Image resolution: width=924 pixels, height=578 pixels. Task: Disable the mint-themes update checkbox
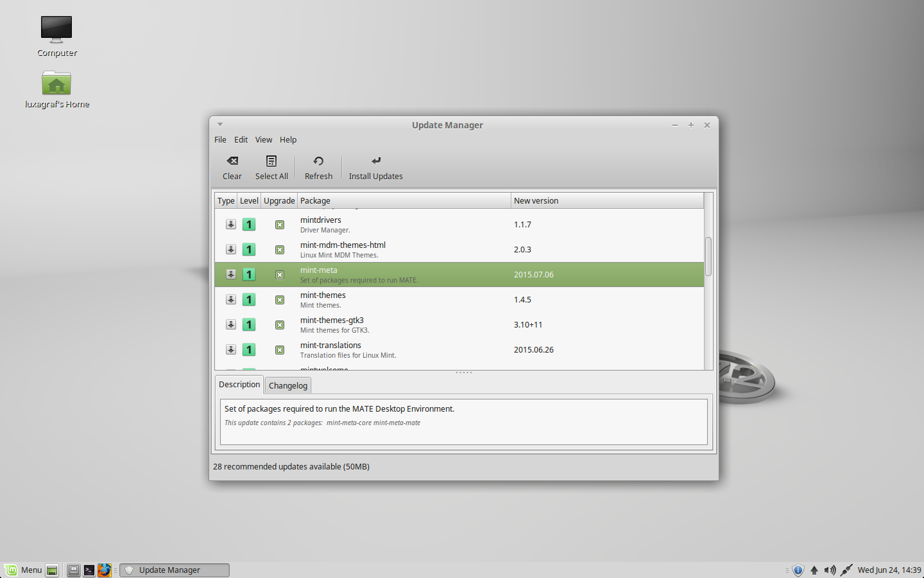279,299
